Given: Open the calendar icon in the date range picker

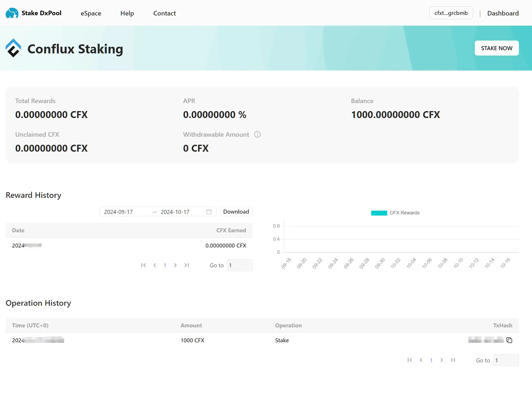Looking at the screenshot, I should coord(209,211).
